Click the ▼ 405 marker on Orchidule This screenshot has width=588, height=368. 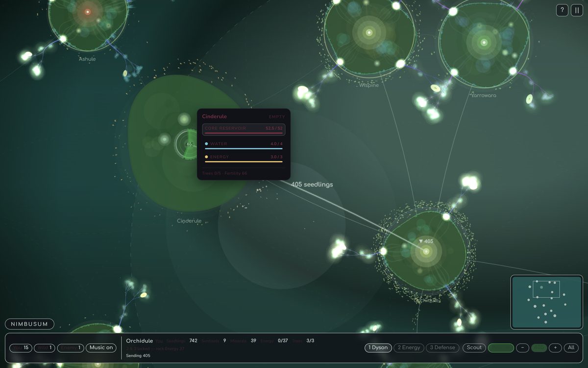426,241
